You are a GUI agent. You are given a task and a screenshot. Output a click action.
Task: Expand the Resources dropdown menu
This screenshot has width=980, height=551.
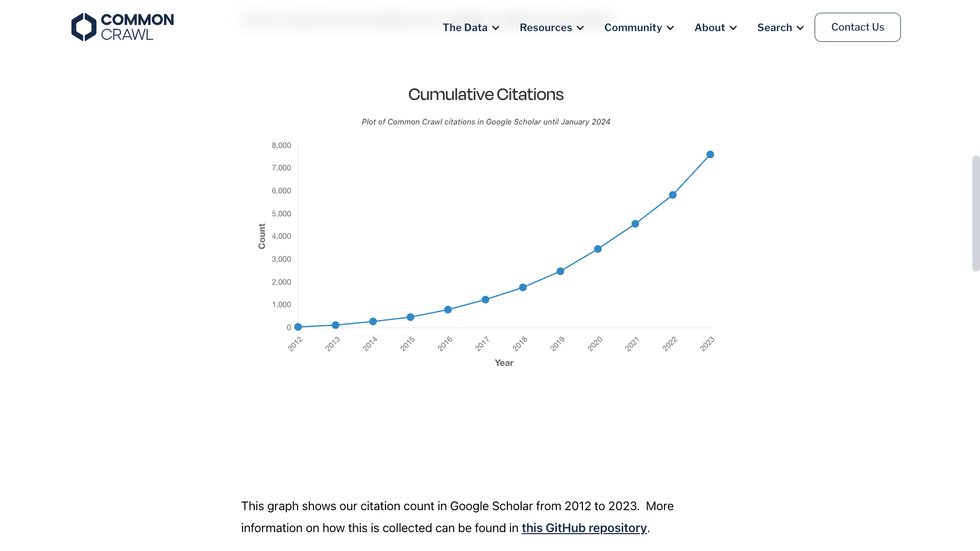click(552, 27)
